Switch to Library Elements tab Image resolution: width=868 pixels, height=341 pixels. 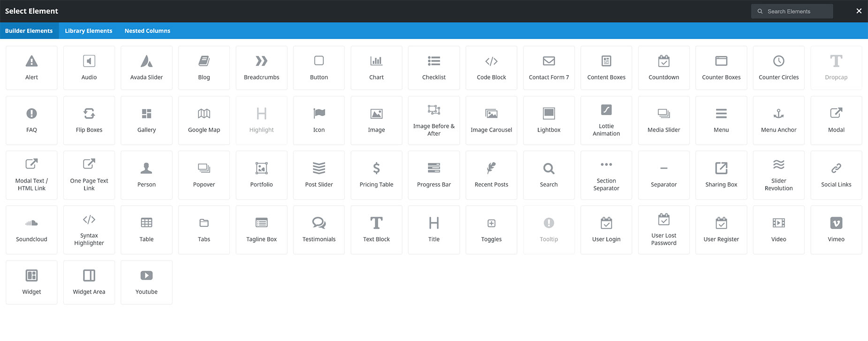[89, 31]
